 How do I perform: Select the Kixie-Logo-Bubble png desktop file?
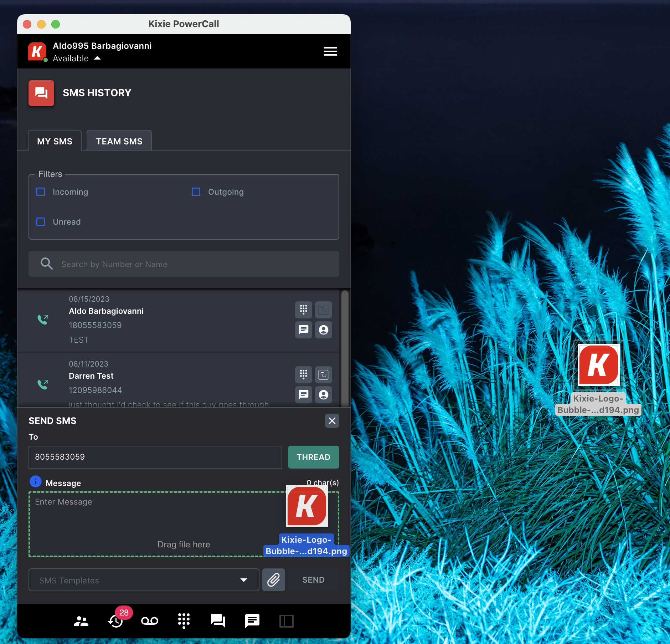(599, 365)
